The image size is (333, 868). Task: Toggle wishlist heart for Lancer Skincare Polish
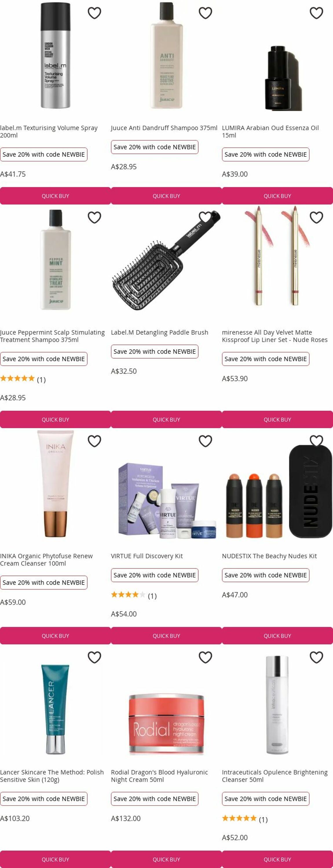point(94,657)
